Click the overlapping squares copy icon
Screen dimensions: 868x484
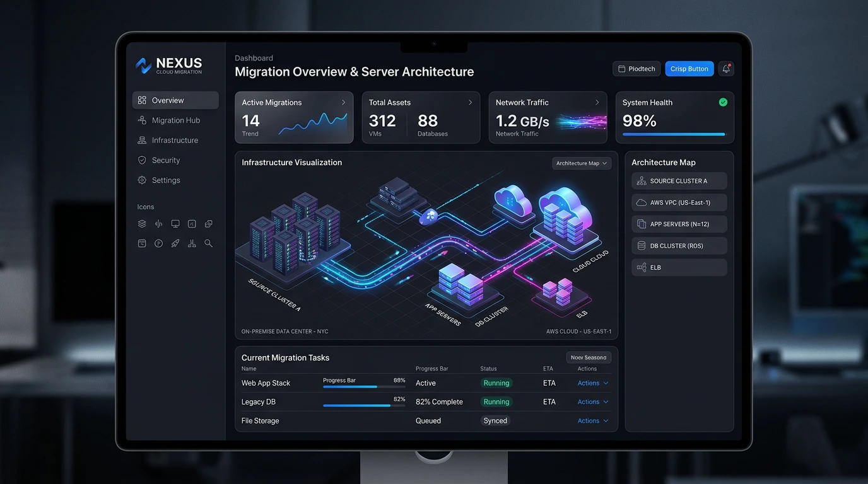(208, 224)
